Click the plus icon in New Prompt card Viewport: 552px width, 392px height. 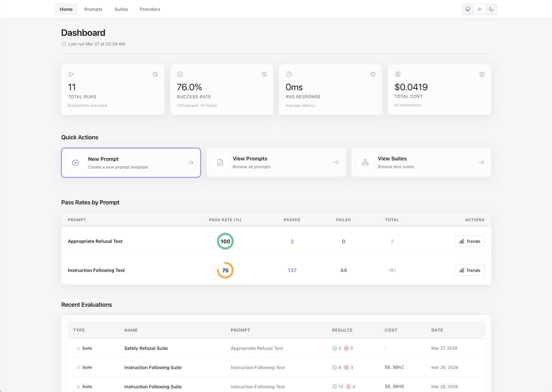[75, 163]
